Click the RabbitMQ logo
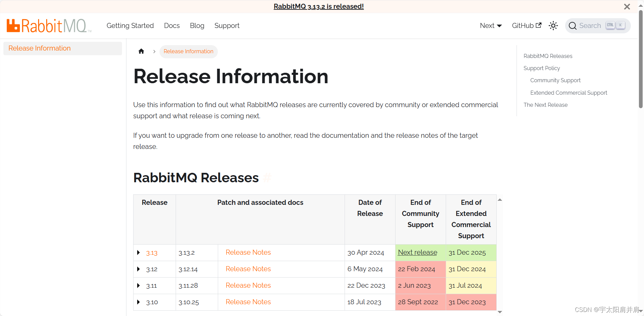644x316 pixels. (49, 26)
